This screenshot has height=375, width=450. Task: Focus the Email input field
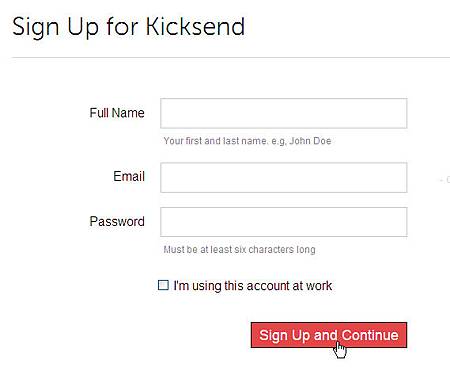pos(284,178)
